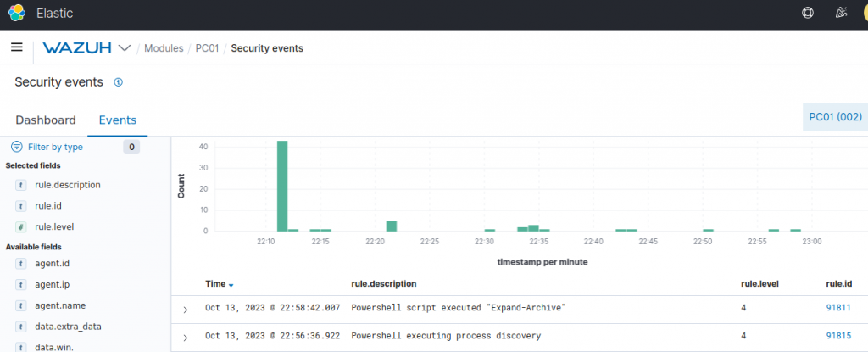This screenshot has width=868, height=352.
Task: Click the Security events info icon
Action: 118,82
